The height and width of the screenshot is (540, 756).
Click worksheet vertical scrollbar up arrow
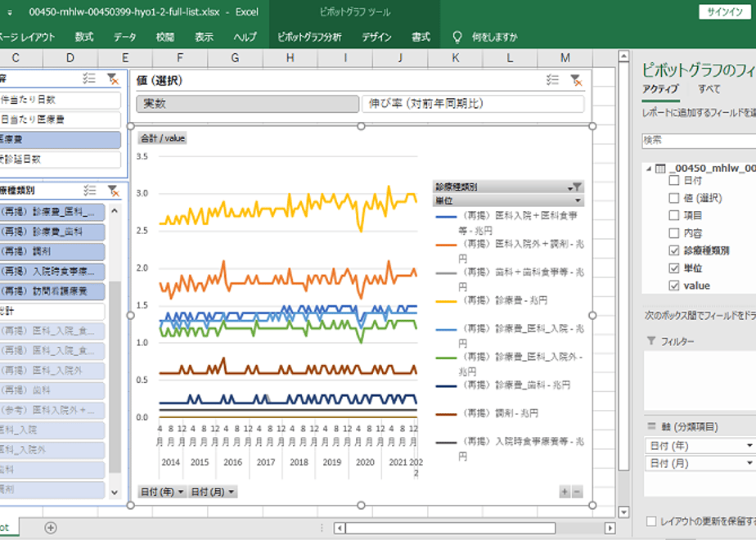pos(623,57)
